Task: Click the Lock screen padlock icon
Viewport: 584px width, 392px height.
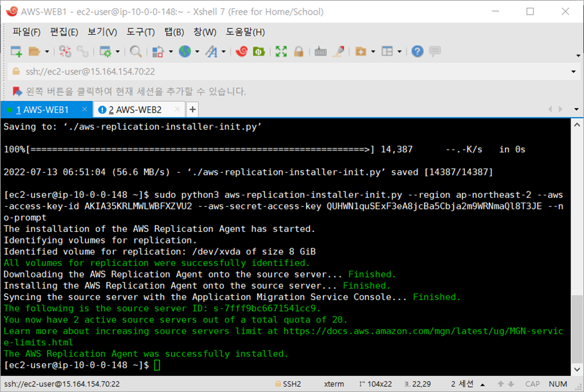Action: (298, 51)
